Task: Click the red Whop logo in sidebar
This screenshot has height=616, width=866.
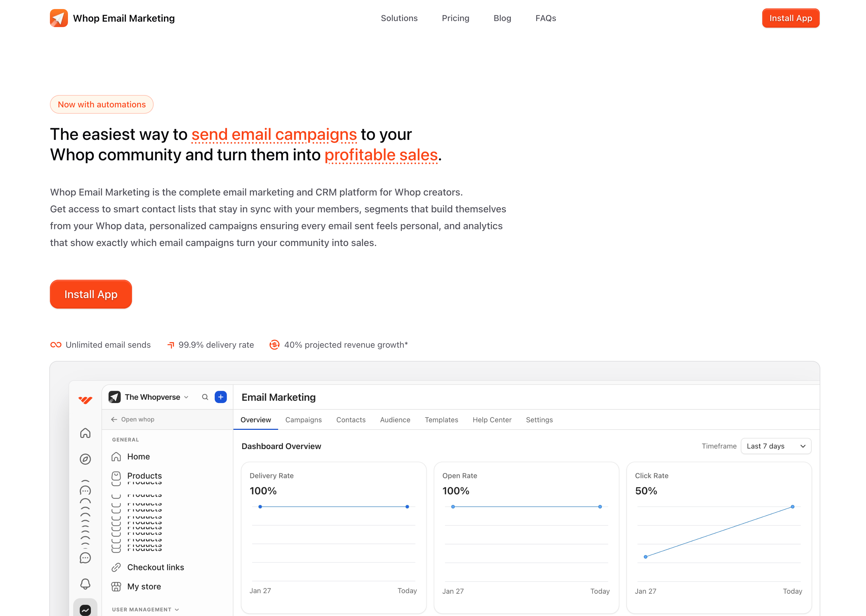Action: 85,400
